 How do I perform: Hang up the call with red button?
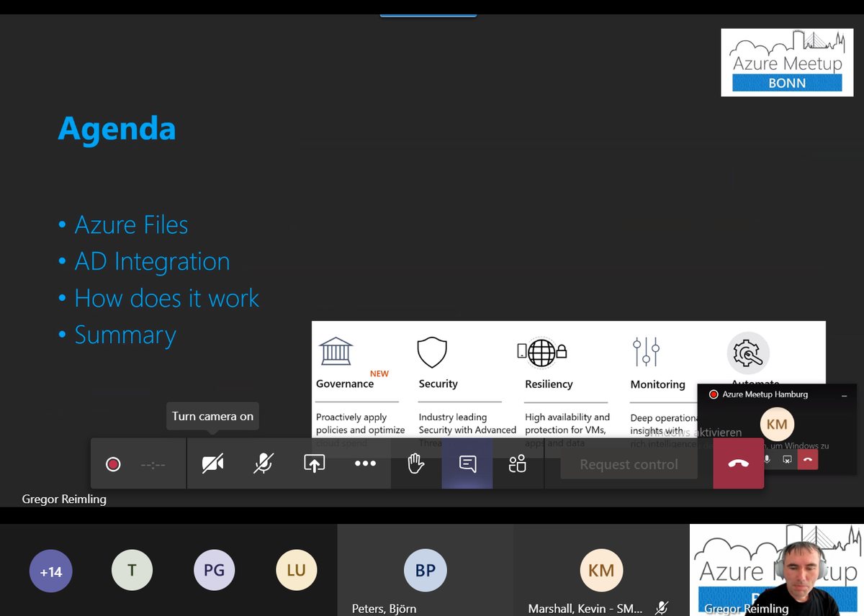(738, 464)
